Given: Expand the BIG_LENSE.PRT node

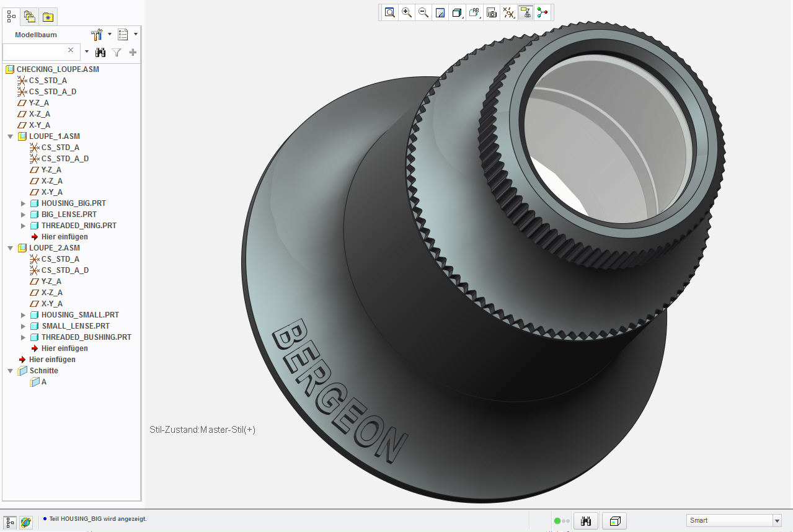Looking at the screenshot, I should (x=24, y=215).
